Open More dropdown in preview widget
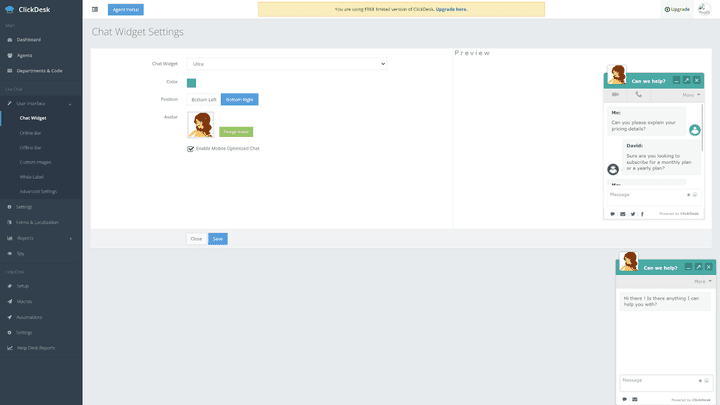This screenshot has width=720, height=405. [x=691, y=95]
